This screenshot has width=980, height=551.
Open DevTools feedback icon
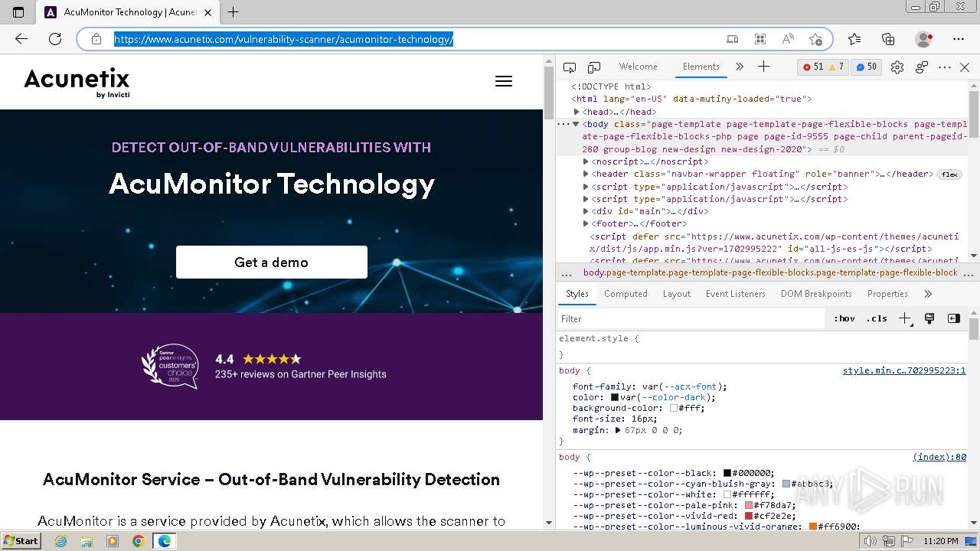pos(922,67)
